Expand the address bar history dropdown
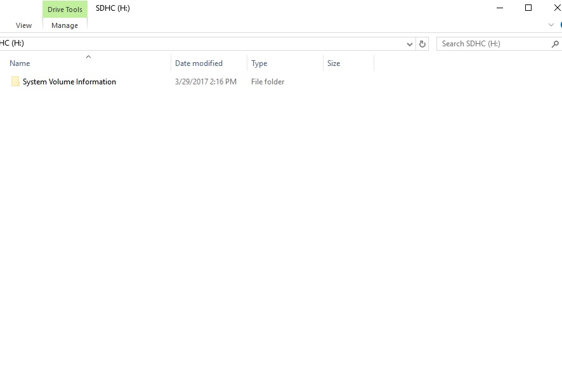 (x=409, y=44)
